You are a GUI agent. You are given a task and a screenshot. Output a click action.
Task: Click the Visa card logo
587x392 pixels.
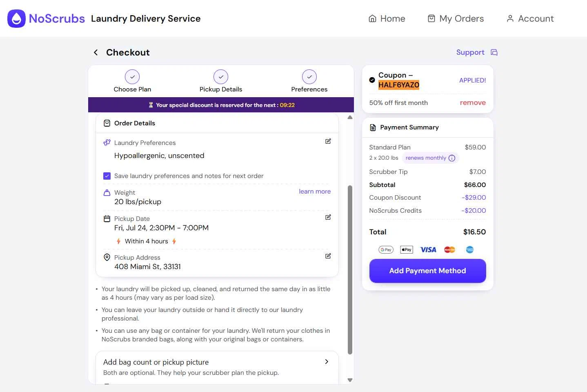(428, 249)
